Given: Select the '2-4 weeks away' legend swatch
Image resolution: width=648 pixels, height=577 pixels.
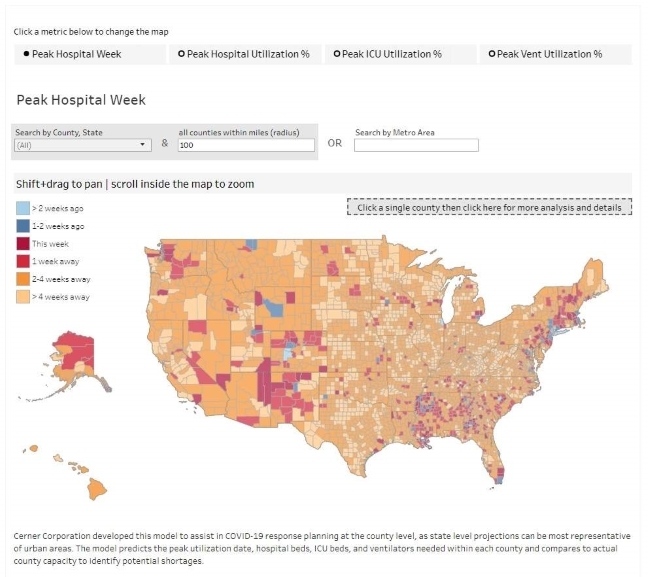Looking at the screenshot, I should [x=22, y=279].
